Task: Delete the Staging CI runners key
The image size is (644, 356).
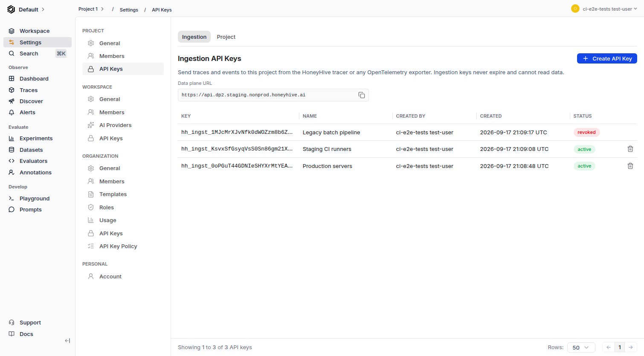Action: [630, 149]
